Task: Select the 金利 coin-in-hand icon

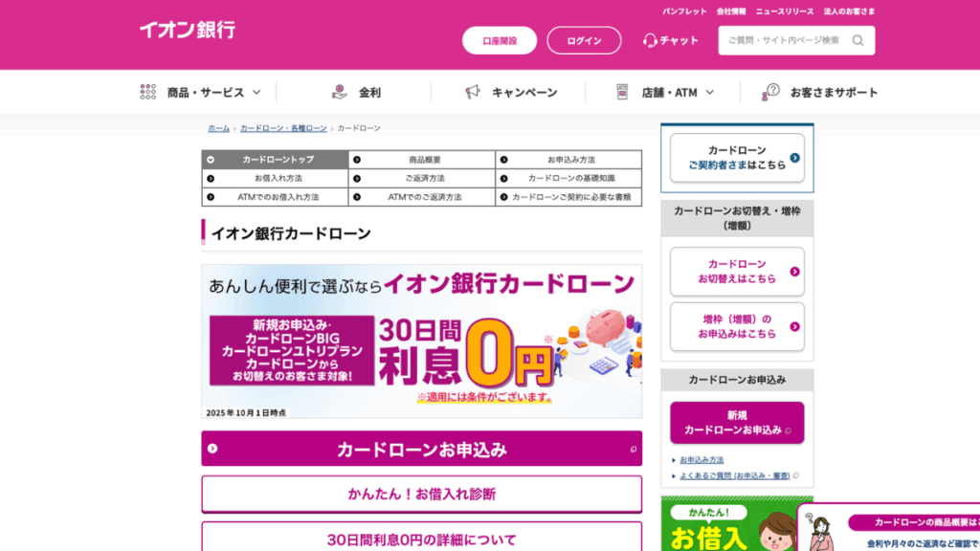Action: click(x=340, y=91)
